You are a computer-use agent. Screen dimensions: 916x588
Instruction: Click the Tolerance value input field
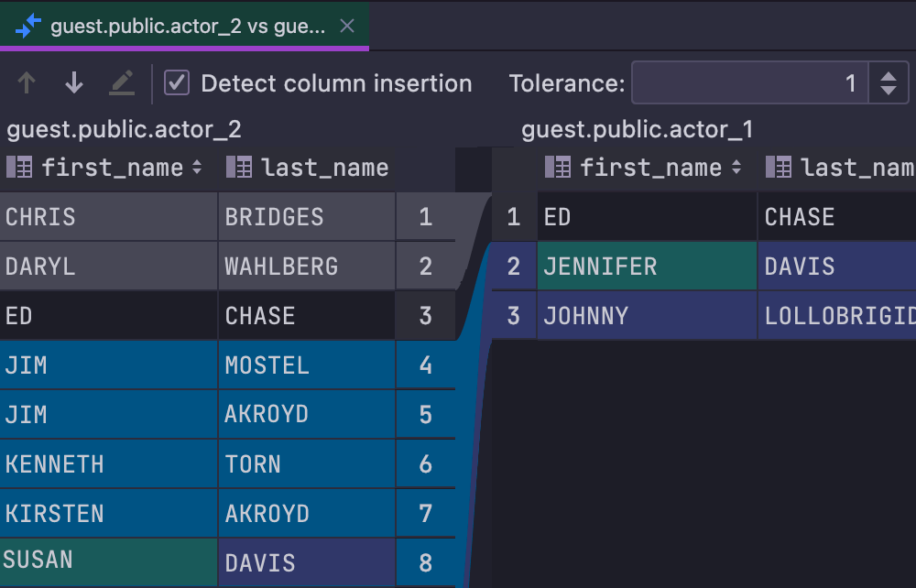tap(749, 84)
